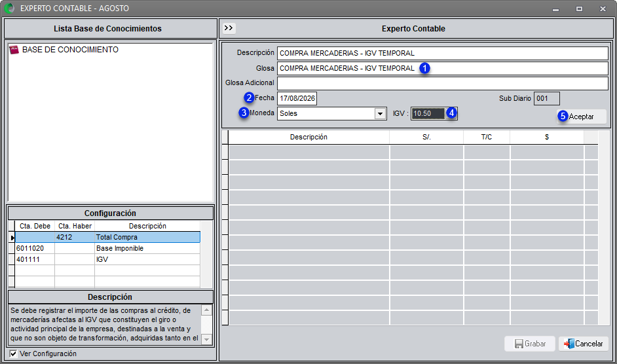Click the Base de Conocimiento book icon
The image size is (617, 364).
pyautogui.click(x=14, y=50)
